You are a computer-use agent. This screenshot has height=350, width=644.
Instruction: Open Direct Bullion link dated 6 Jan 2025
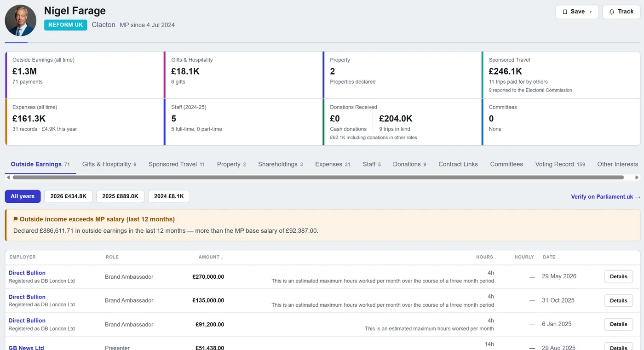click(27, 321)
